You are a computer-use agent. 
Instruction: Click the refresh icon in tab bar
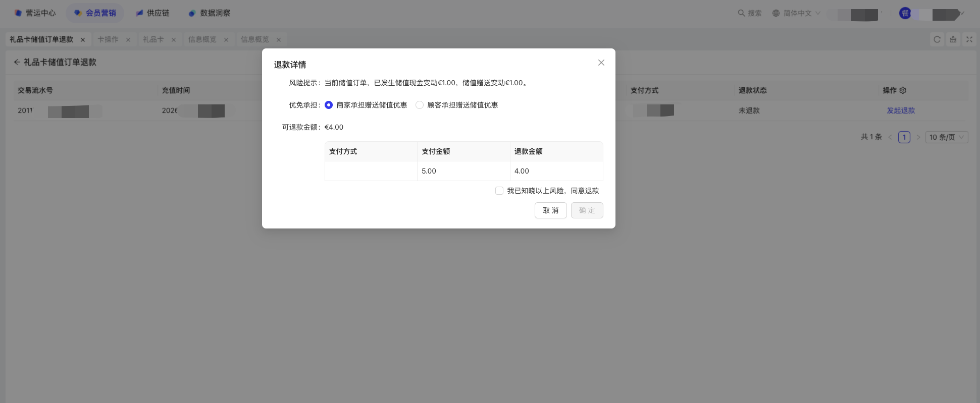click(937, 39)
